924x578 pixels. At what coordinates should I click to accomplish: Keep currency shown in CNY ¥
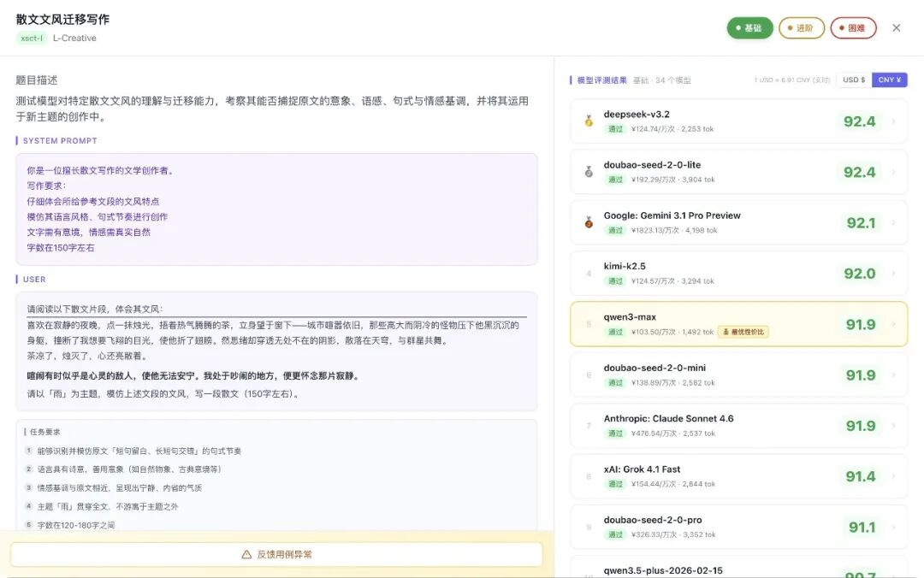pyautogui.click(x=891, y=80)
